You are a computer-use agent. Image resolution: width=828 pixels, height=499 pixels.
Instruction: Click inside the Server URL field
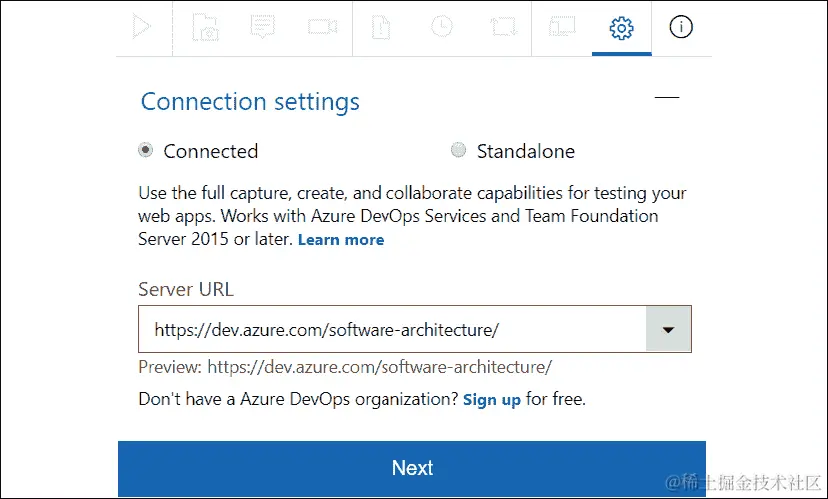coord(392,329)
